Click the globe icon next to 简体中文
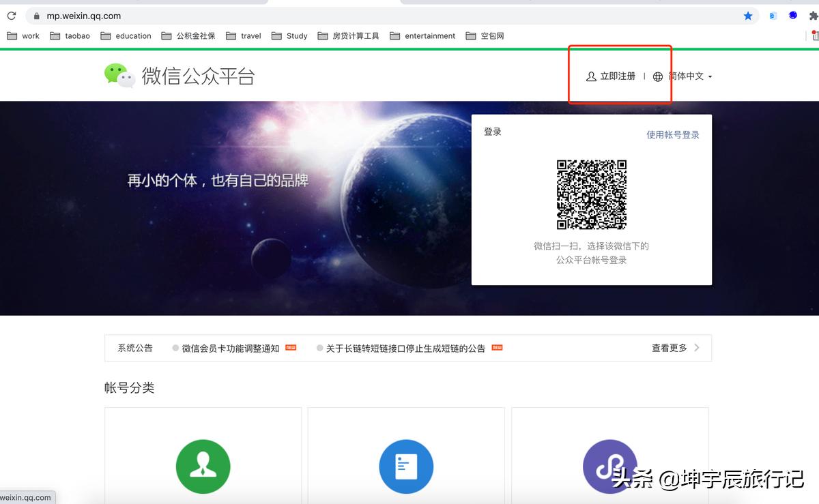 coord(657,76)
